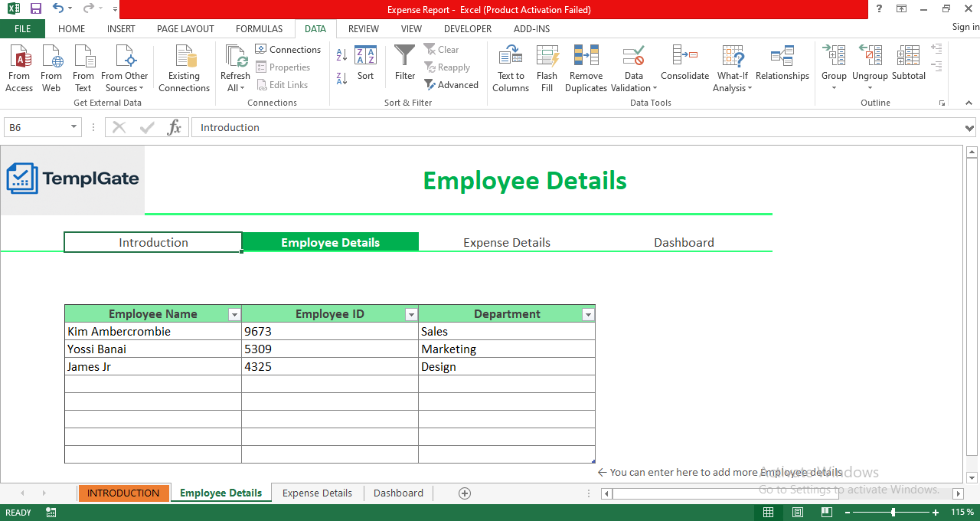Screen dimensions: 980x521
Task: Switch to Page Layout view in status bar
Action: (797, 513)
